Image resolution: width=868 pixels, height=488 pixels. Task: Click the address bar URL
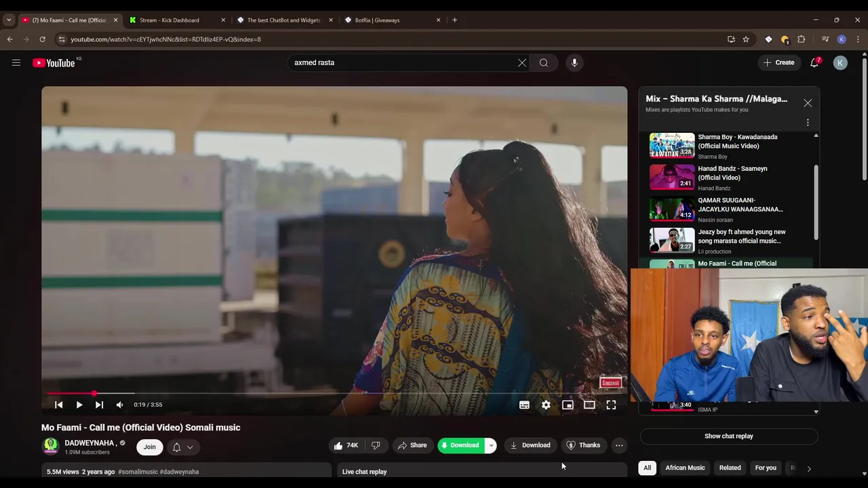(x=165, y=39)
